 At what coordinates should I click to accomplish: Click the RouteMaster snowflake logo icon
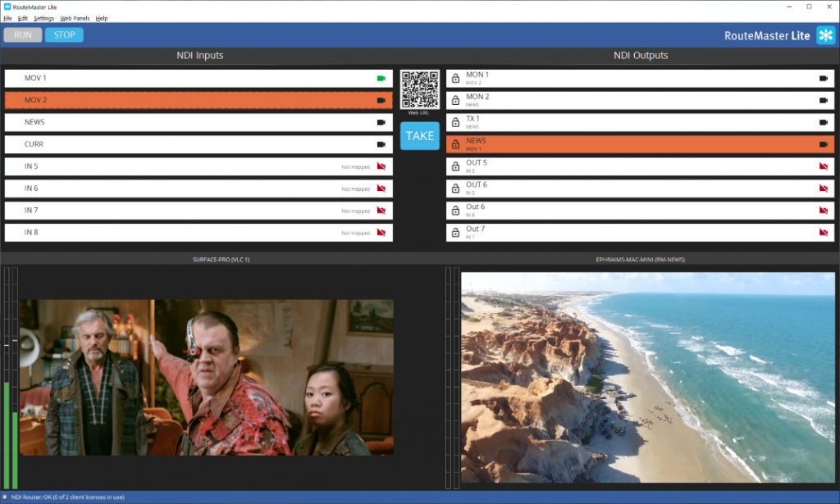[825, 35]
